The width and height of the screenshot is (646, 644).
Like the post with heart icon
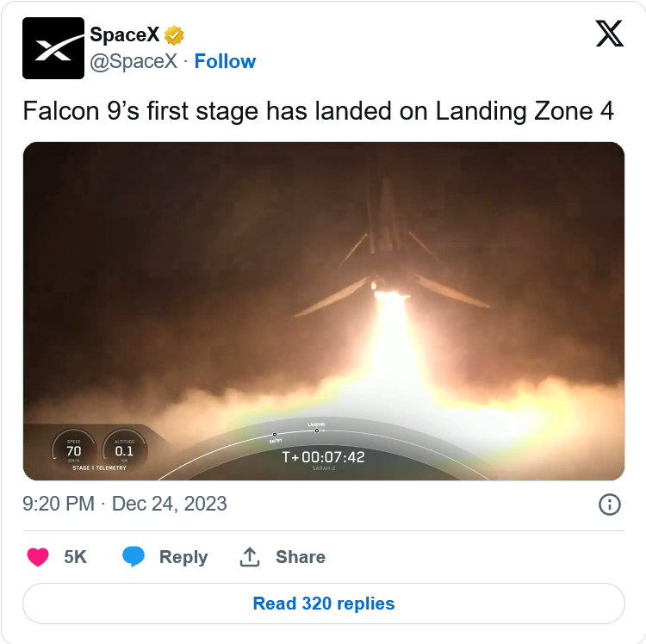[x=38, y=557]
